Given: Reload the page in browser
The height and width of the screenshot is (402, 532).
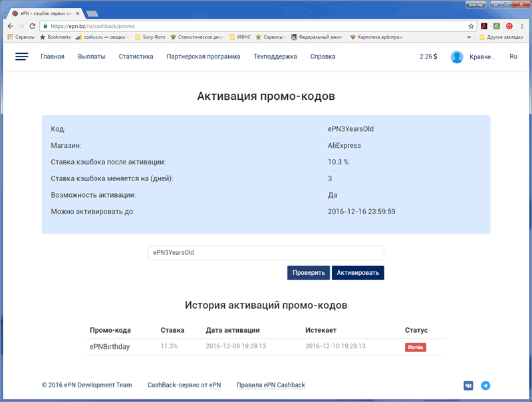Looking at the screenshot, I should [33, 26].
